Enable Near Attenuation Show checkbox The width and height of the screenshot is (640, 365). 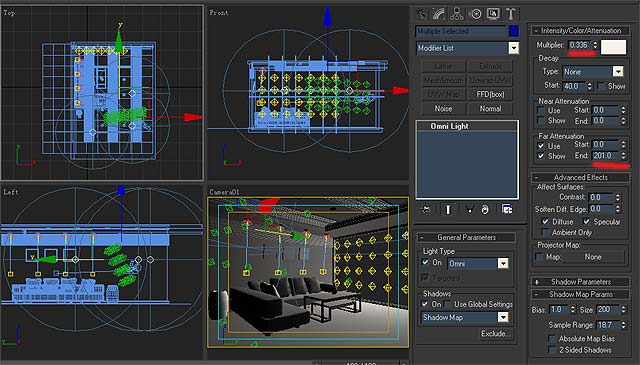click(x=541, y=121)
